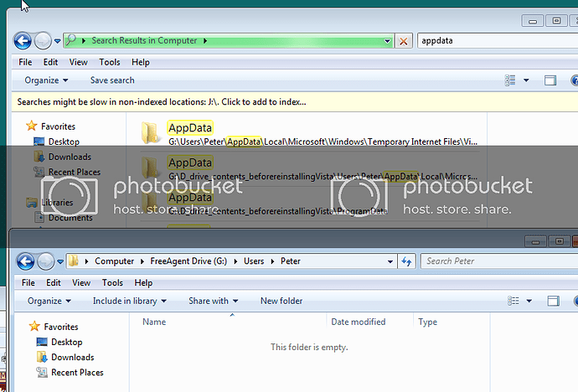Go back in the search results window
The width and height of the screenshot is (578, 392).
(23, 40)
